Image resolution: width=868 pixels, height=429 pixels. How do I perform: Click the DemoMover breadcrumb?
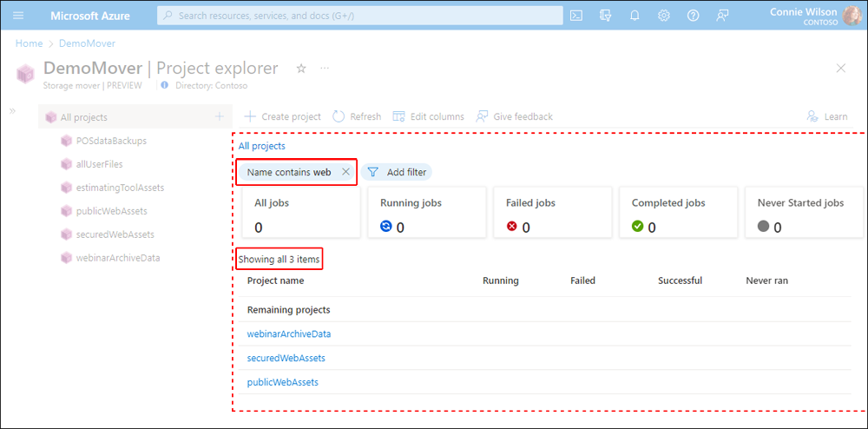tap(88, 43)
